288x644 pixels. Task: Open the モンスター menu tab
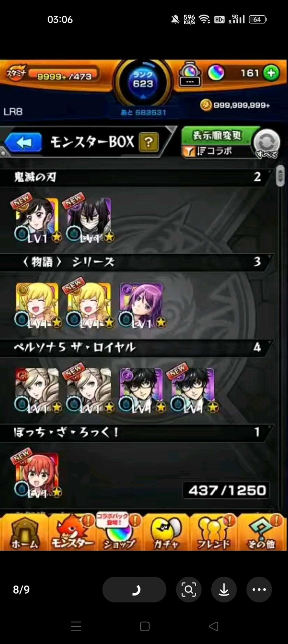[x=72, y=533]
